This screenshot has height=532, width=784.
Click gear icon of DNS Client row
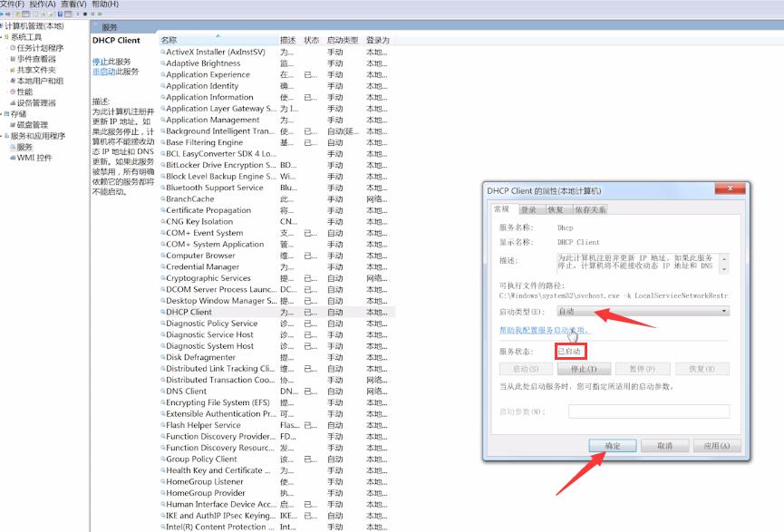click(x=162, y=391)
